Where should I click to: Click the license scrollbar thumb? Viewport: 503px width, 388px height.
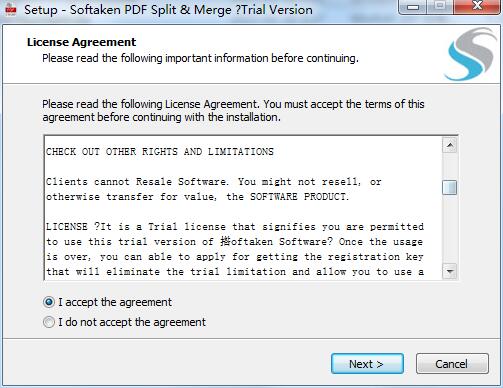point(450,188)
